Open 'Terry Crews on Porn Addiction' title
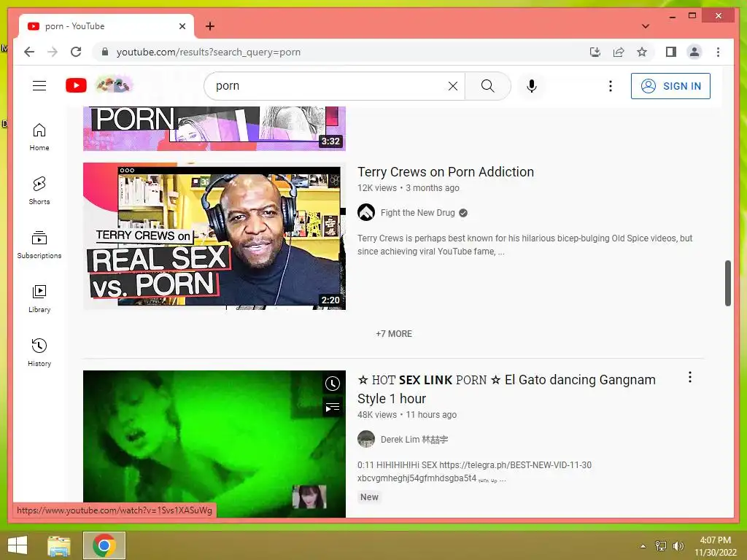The image size is (747, 560). 446,172
